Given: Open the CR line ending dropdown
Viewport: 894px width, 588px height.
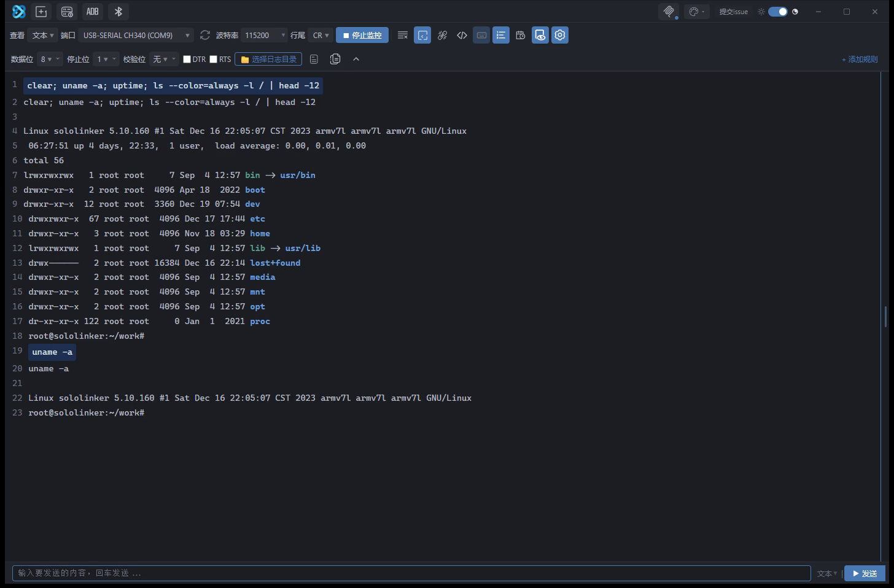Looking at the screenshot, I should pos(321,35).
